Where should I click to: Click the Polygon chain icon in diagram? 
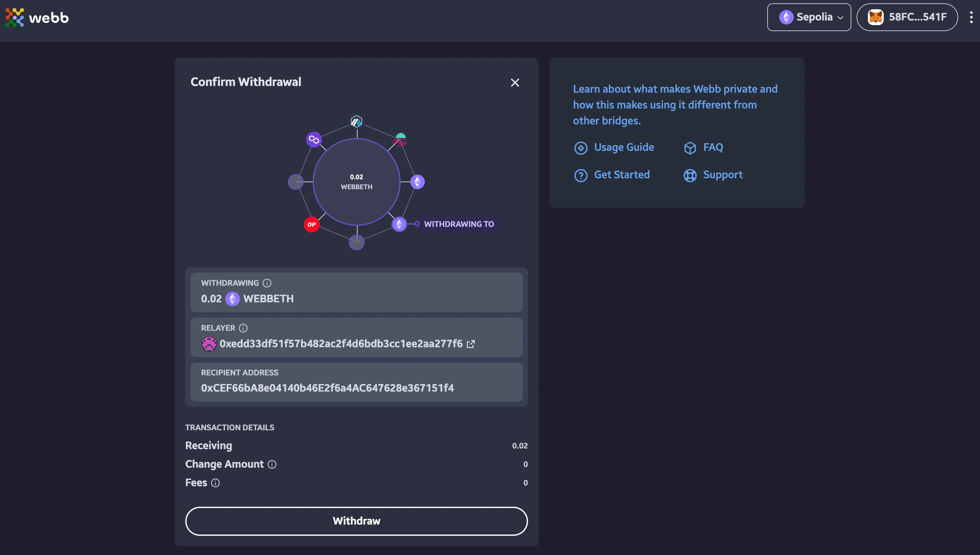[314, 140]
